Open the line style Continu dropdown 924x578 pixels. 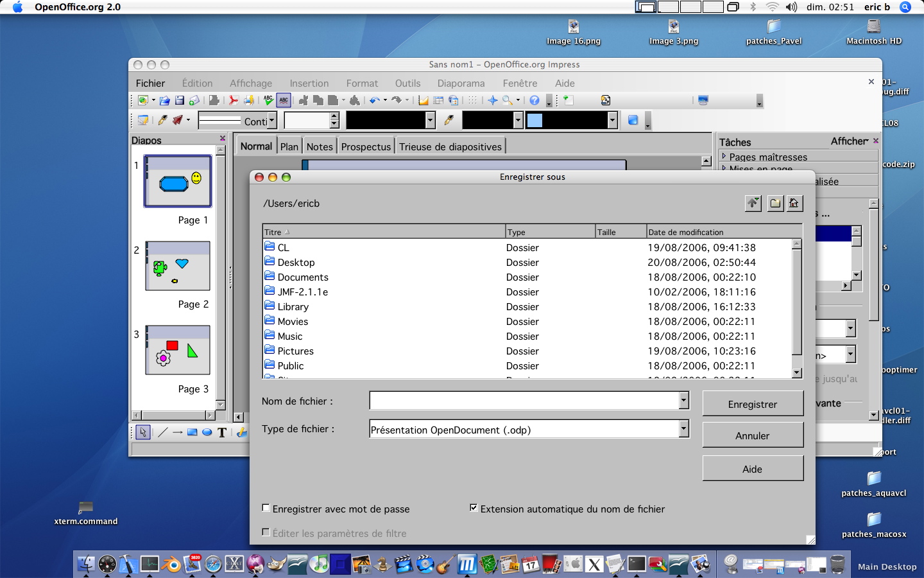[x=272, y=120]
